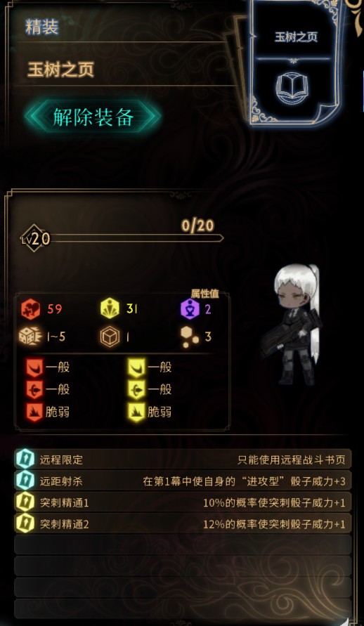Click the 突刺精通2 passive entry

click(183, 524)
